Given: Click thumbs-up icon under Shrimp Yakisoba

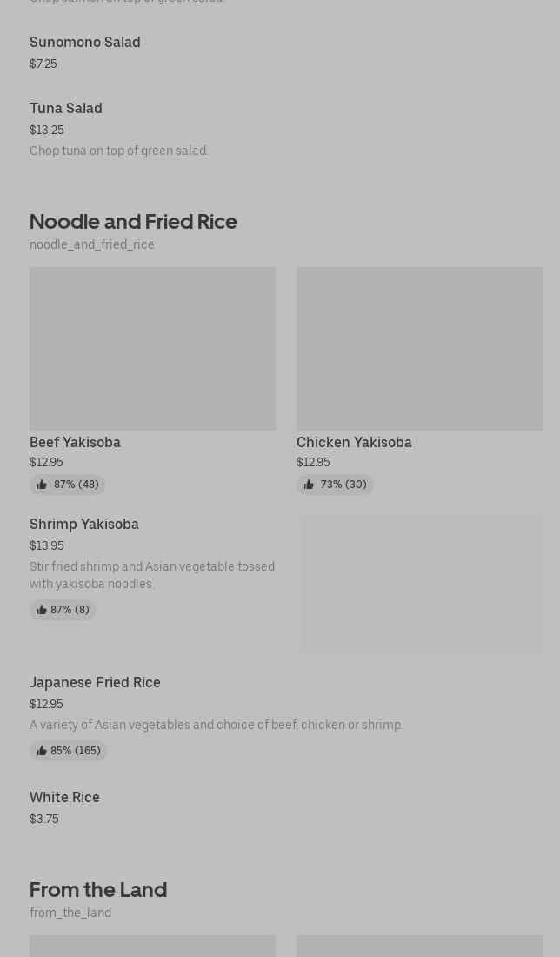Looking at the screenshot, I should (x=42, y=610).
